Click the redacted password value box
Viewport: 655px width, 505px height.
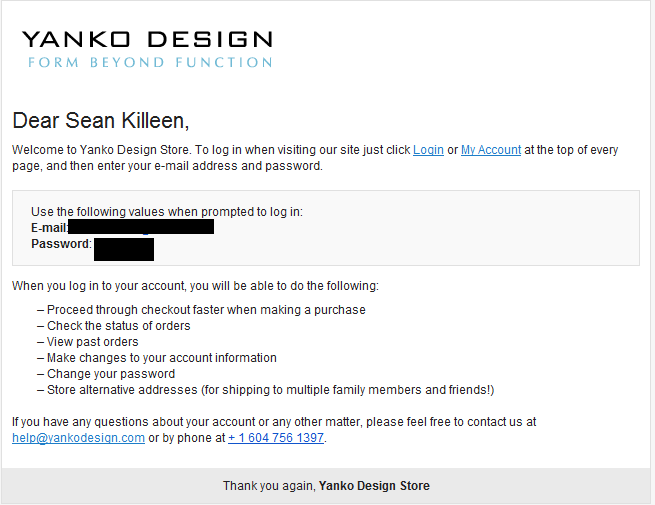click(x=124, y=249)
